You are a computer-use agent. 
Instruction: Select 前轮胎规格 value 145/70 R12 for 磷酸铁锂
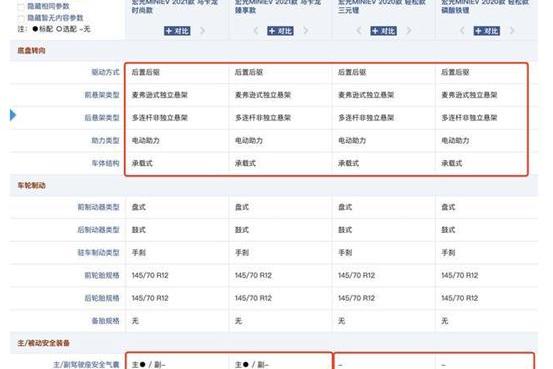[x=460, y=275]
